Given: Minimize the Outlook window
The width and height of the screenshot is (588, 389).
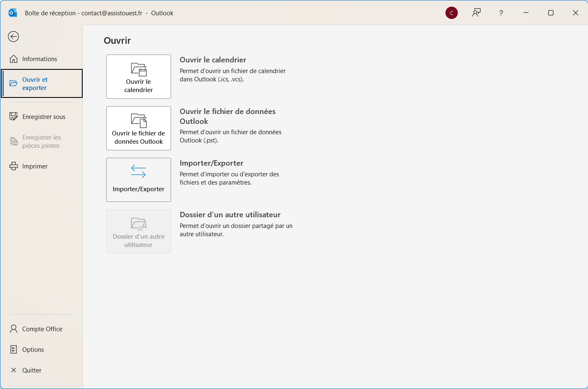Looking at the screenshot, I should pos(526,13).
